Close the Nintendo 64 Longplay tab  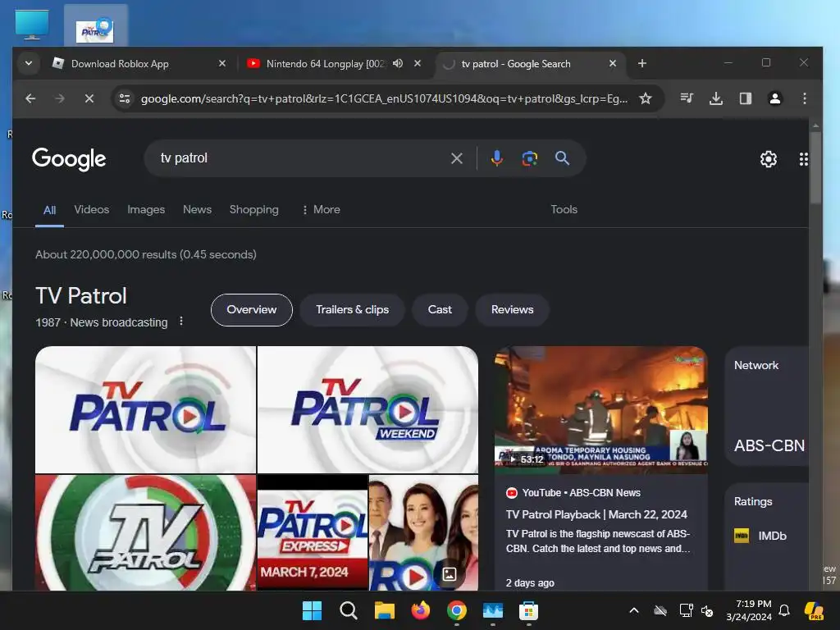(x=418, y=63)
